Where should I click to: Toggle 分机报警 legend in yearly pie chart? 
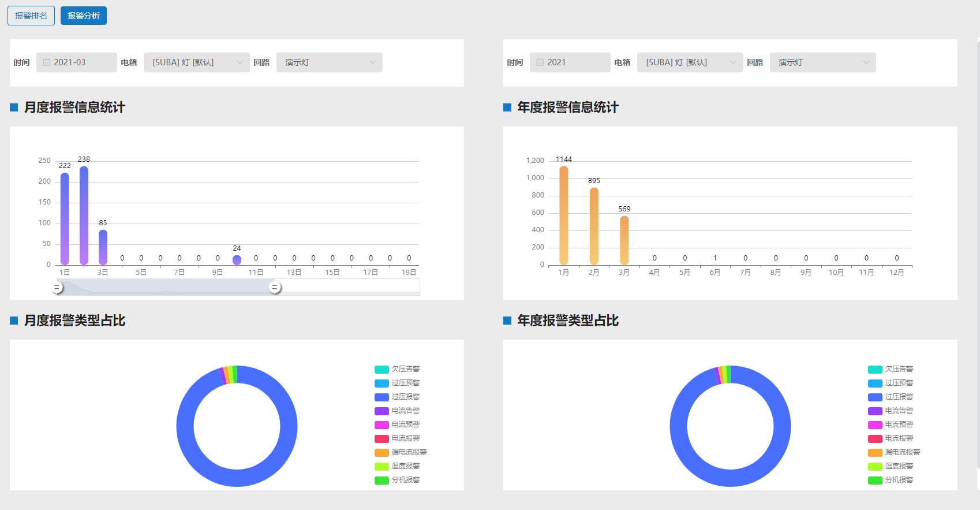pyautogui.click(x=891, y=480)
